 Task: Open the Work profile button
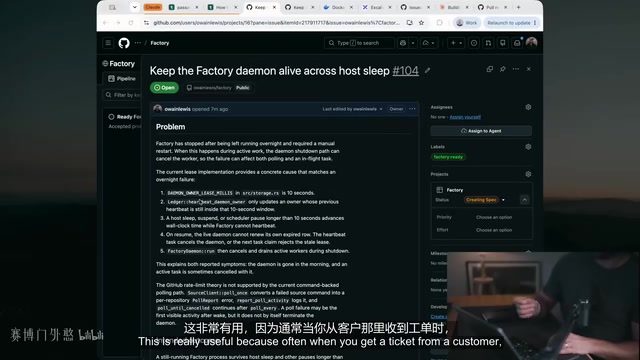[467, 23]
